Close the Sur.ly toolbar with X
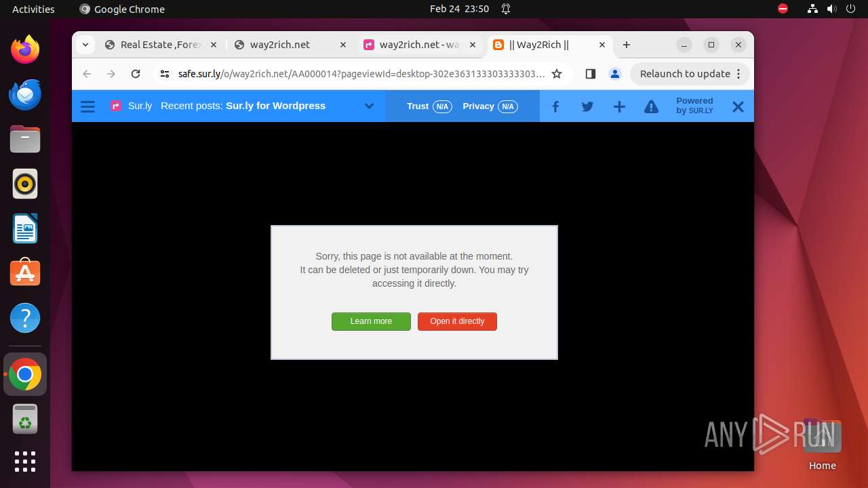 pyautogui.click(x=738, y=106)
